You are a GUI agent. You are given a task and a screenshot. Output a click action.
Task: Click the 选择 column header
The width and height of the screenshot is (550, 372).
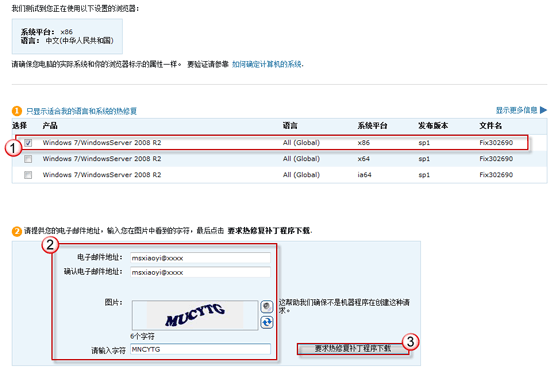tap(19, 126)
